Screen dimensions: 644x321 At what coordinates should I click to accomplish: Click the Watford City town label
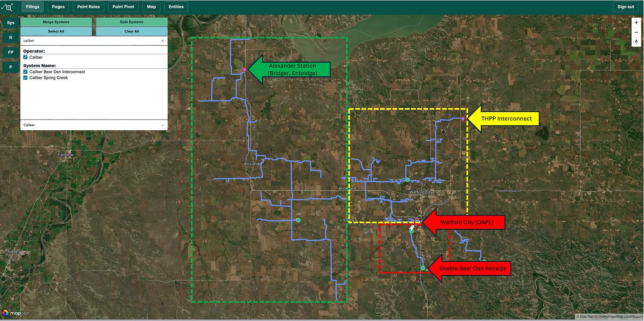click(421, 192)
